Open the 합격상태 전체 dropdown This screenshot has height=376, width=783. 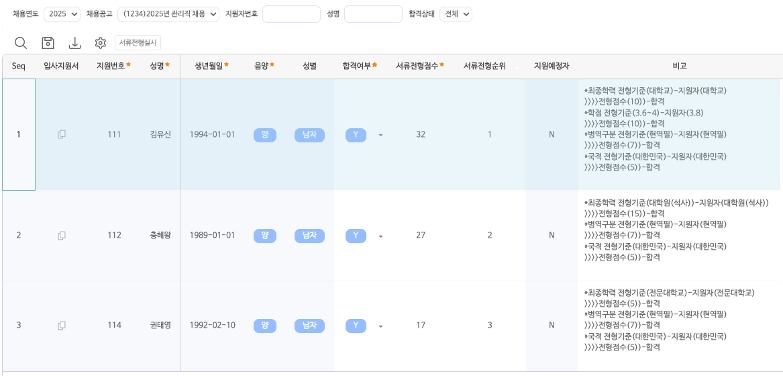pyautogui.click(x=455, y=14)
